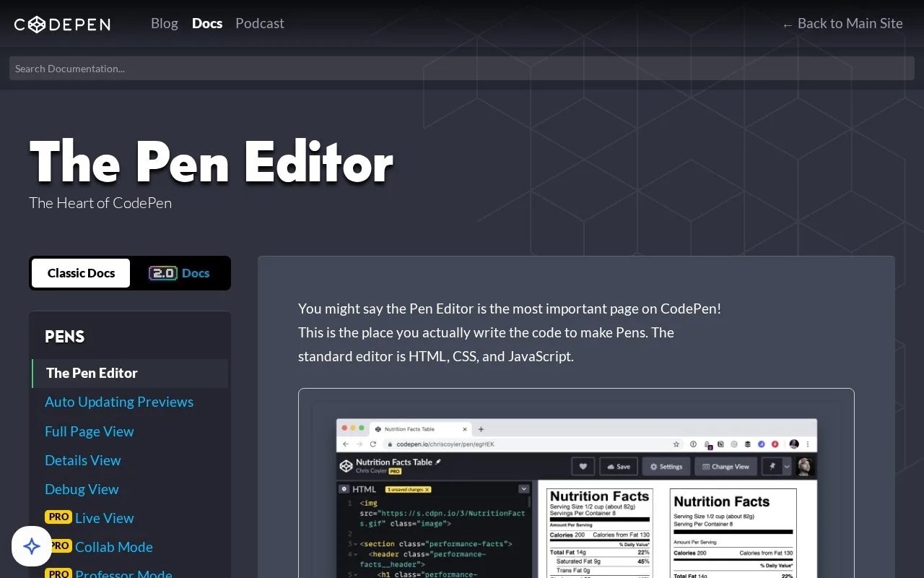924x578 pixels.
Task: Select Docs in the top navigation
Action: (207, 23)
